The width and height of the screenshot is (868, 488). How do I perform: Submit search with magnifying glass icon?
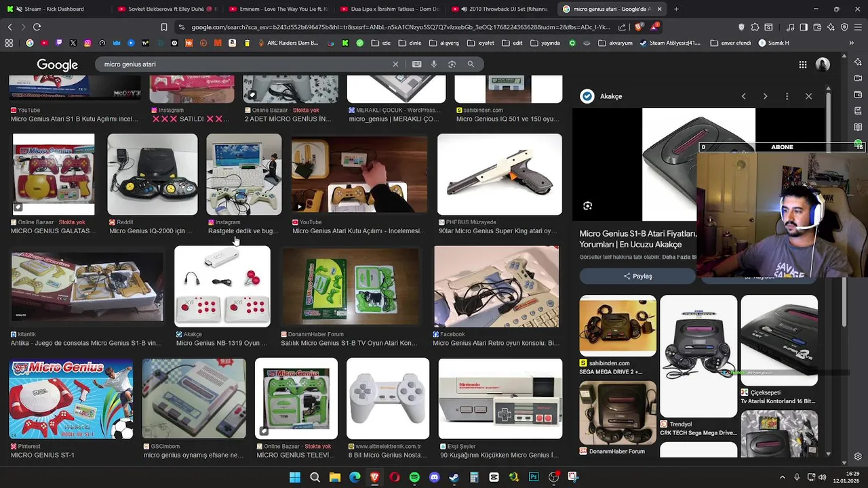(x=471, y=64)
